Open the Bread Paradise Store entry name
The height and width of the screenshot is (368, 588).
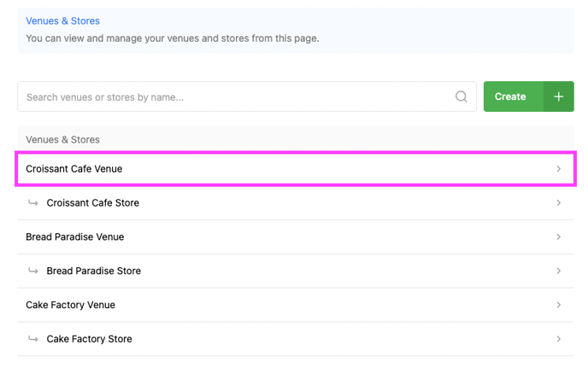pyautogui.click(x=93, y=271)
